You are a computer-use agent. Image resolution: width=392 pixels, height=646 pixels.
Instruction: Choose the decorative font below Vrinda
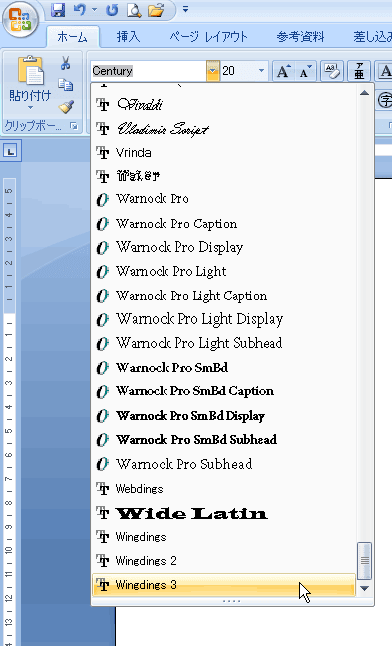click(224, 176)
